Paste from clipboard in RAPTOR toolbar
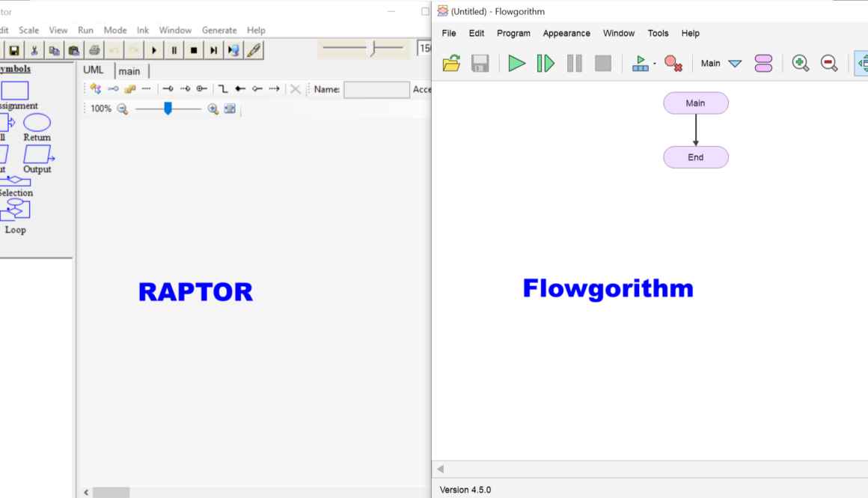The height and width of the screenshot is (498, 868). click(73, 50)
